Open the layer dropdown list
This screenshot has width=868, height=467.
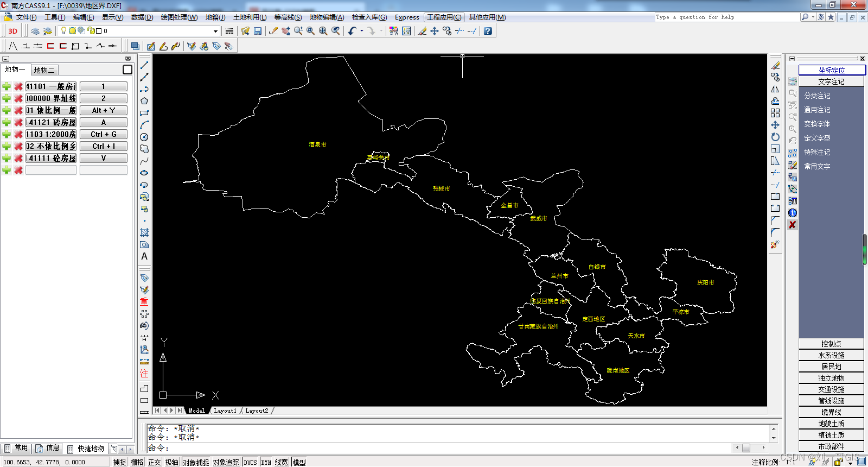[x=215, y=31]
